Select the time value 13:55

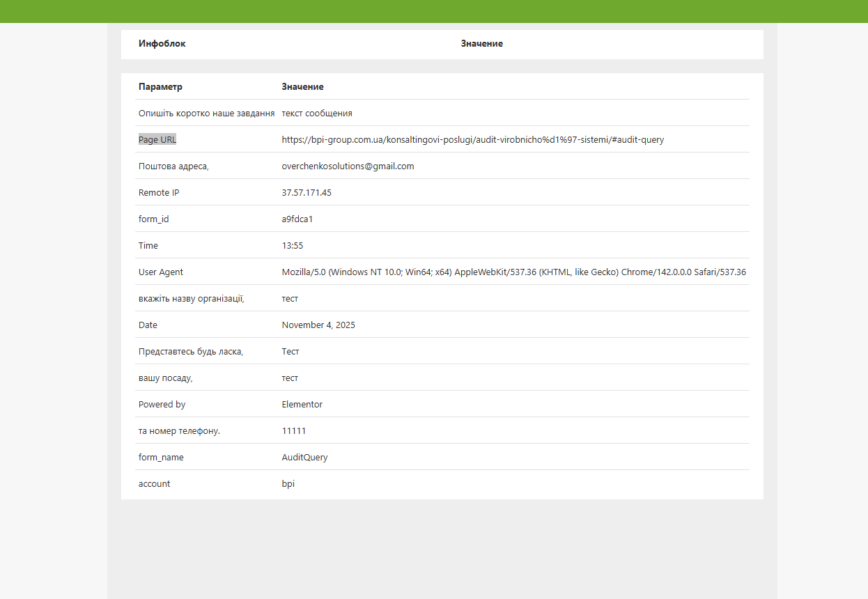coord(293,246)
